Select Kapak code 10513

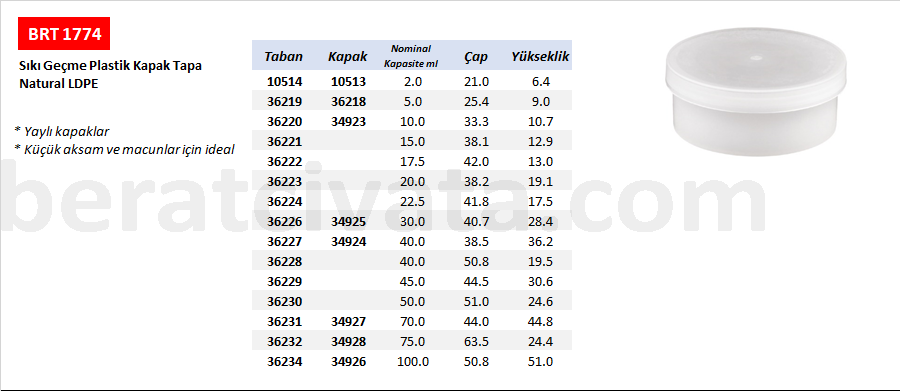348,82
